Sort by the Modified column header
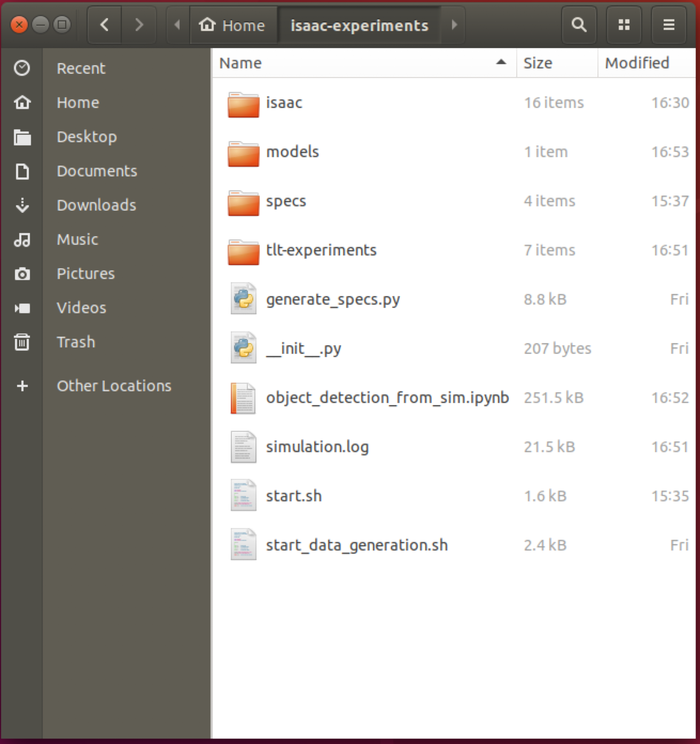Screen dimensions: 700x744 (647, 63)
